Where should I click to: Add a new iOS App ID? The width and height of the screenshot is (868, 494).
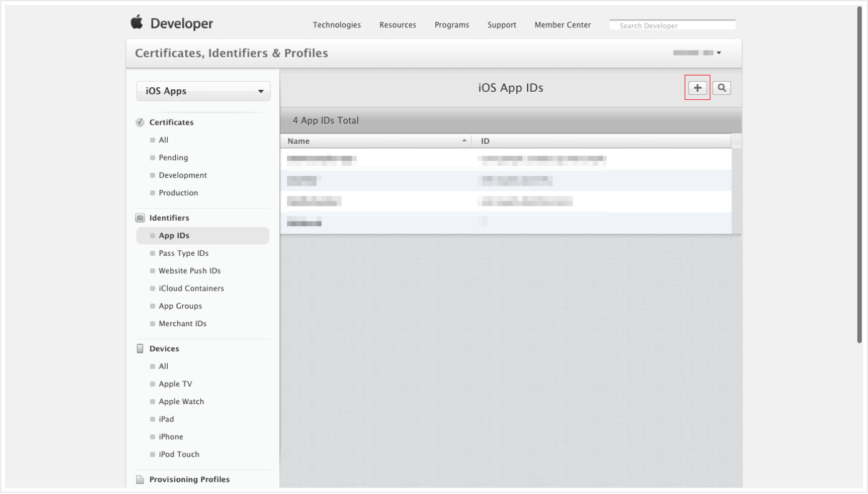[x=698, y=88]
